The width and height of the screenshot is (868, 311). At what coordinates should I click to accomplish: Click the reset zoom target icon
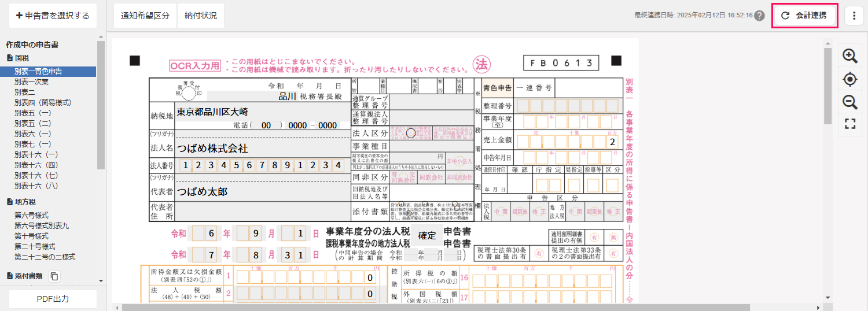pos(849,79)
